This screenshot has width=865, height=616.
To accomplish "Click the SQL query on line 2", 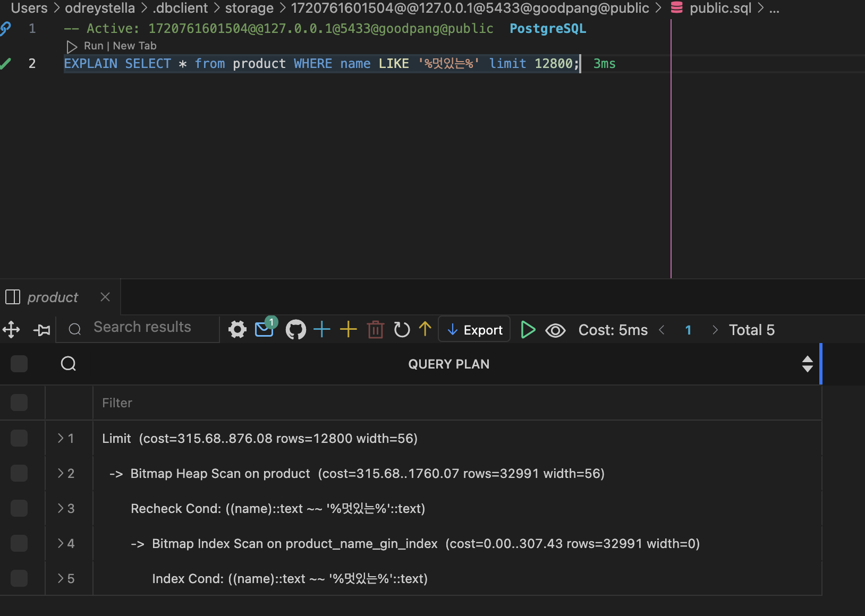I will (321, 64).
